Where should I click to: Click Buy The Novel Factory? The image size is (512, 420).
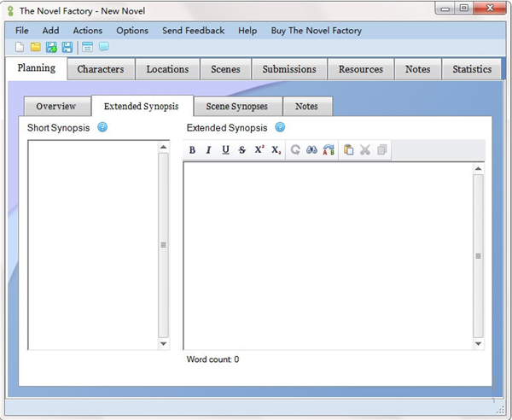tap(316, 31)
